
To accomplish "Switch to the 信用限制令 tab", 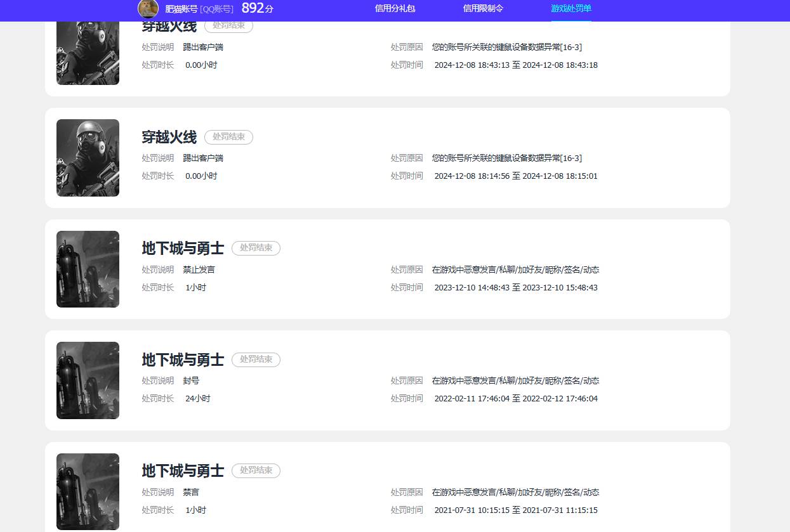I will (x=483, y=9).
